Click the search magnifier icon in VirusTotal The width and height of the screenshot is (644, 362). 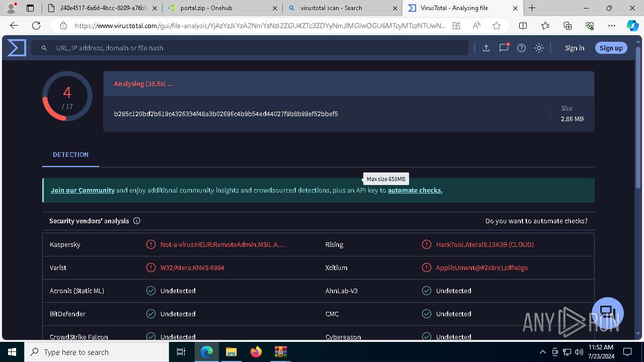[x=44, y=48]
